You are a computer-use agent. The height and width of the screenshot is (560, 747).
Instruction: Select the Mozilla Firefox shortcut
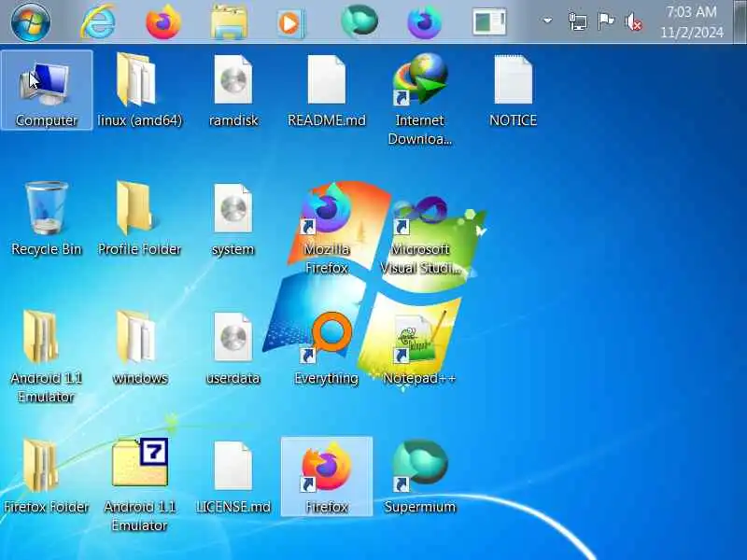[x=326, y=228]
